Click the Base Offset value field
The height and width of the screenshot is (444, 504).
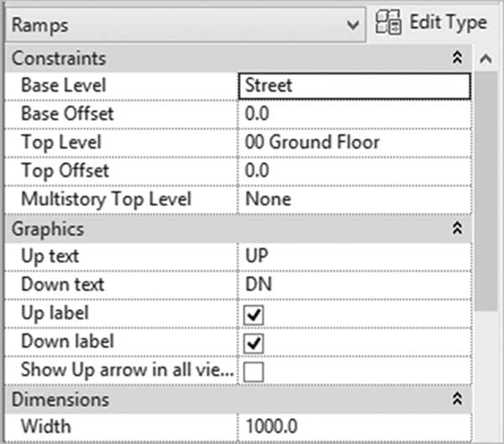pyautogui.click(x=354, y=114)
